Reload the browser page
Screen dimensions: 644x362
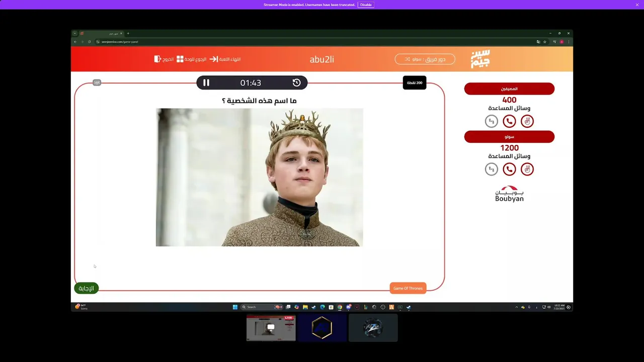[89, 42]
